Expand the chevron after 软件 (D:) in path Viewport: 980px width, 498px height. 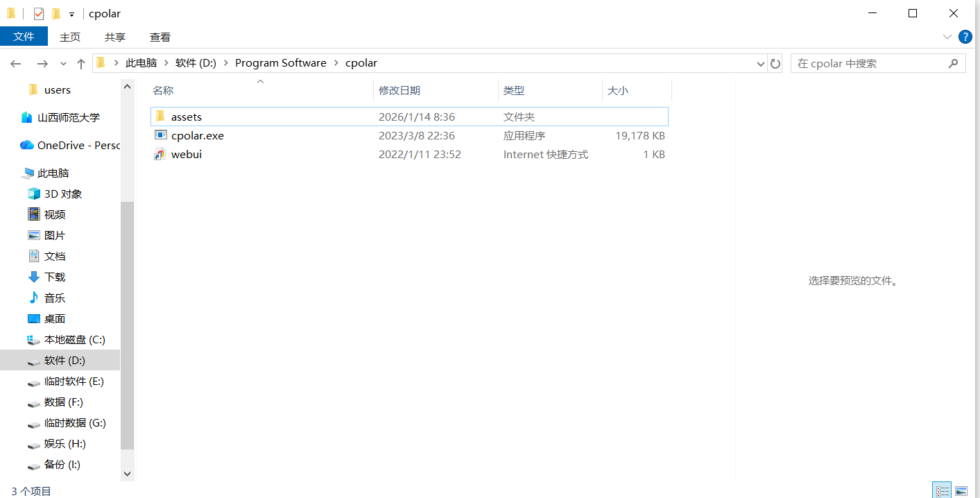[225, 63]
